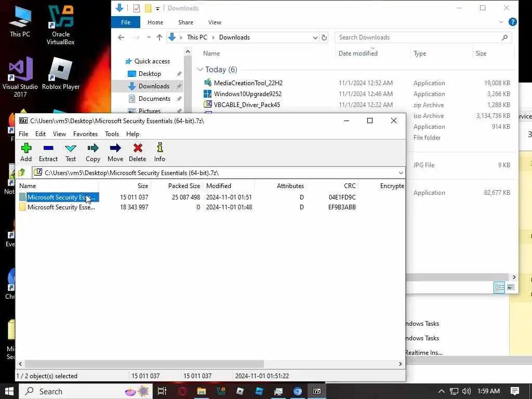
Task: Open the View menu in 7-Zip
Action: pyautogui.click(x=59, y=134)
